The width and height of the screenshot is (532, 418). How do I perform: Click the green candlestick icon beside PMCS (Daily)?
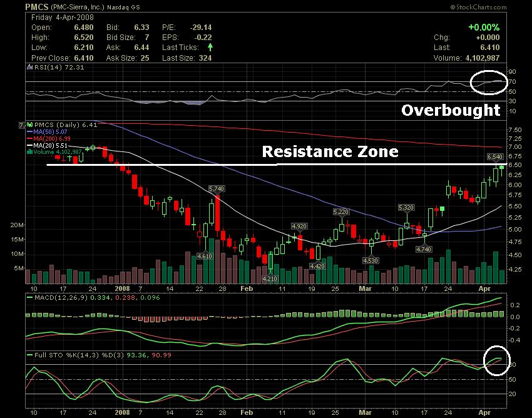30,125
